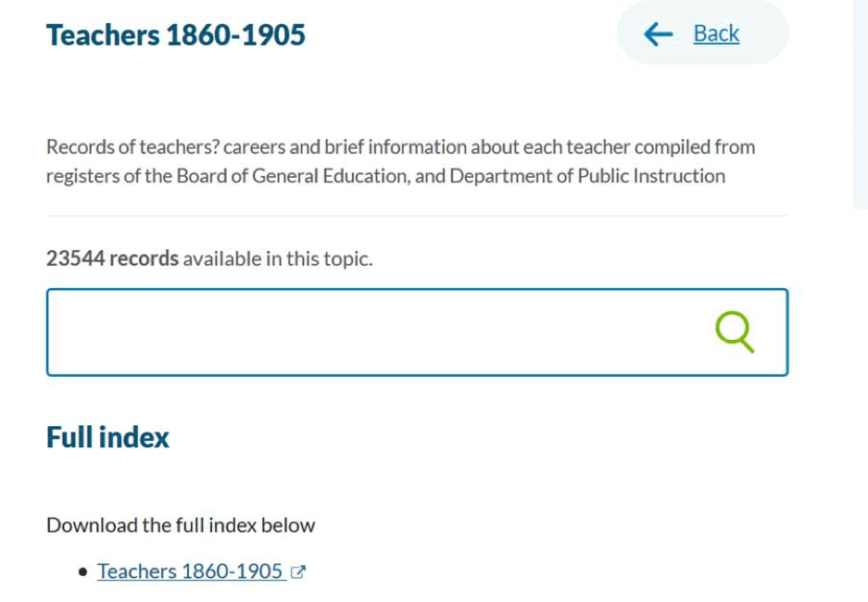Click the 'available in this topic' text
This screenshot has width=868, height=602.
tap(277, 258)
